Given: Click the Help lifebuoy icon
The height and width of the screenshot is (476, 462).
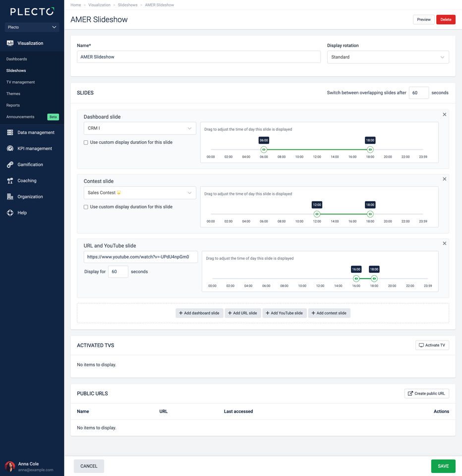Looking at the screenshot, I should 10,213.
